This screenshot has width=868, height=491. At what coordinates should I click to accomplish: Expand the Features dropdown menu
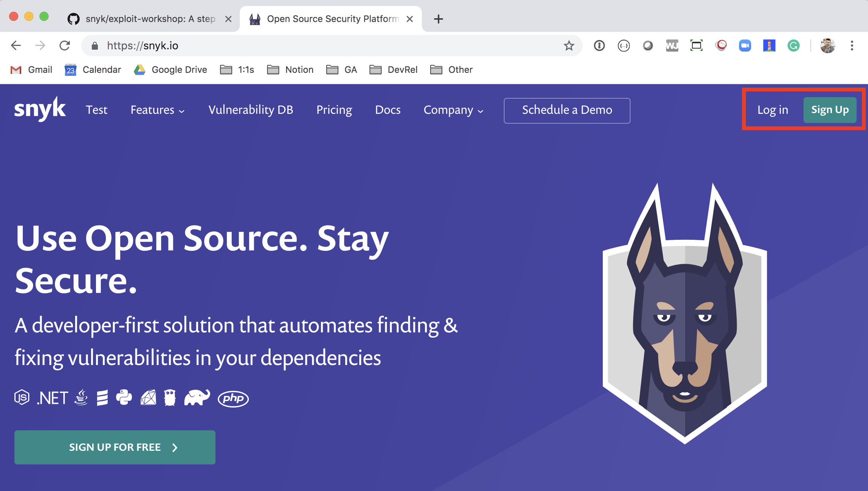point(157,110)
